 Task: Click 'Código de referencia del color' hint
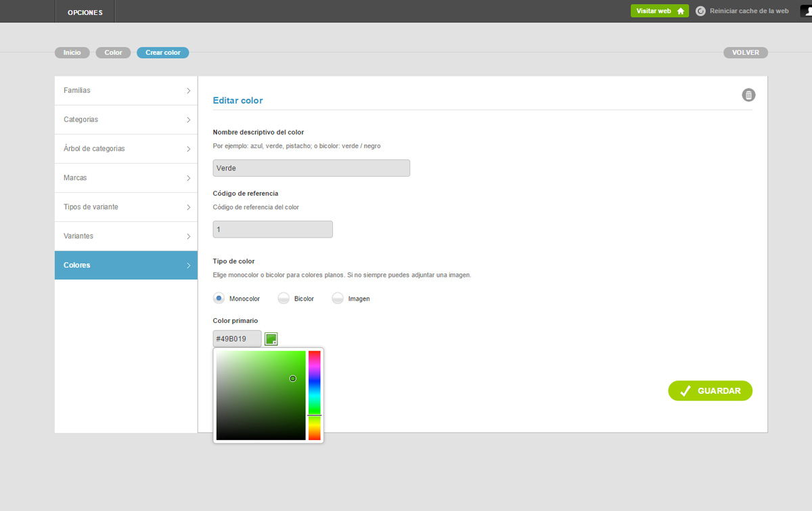click(x=256, y=207)
